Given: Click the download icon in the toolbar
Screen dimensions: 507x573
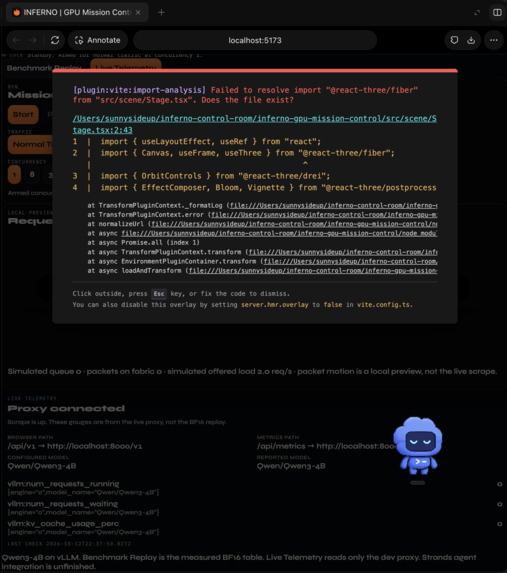Looking at the screenshot, I should point(471,40).
